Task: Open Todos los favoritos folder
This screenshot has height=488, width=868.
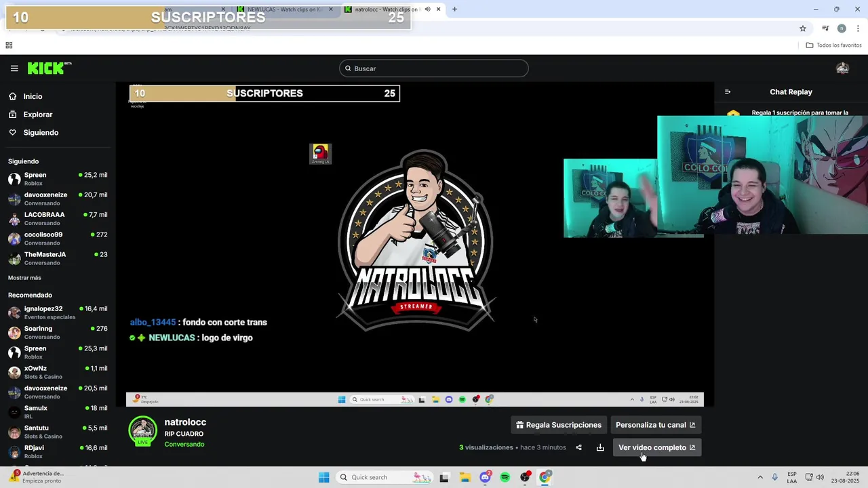Action: coord(833,45)
